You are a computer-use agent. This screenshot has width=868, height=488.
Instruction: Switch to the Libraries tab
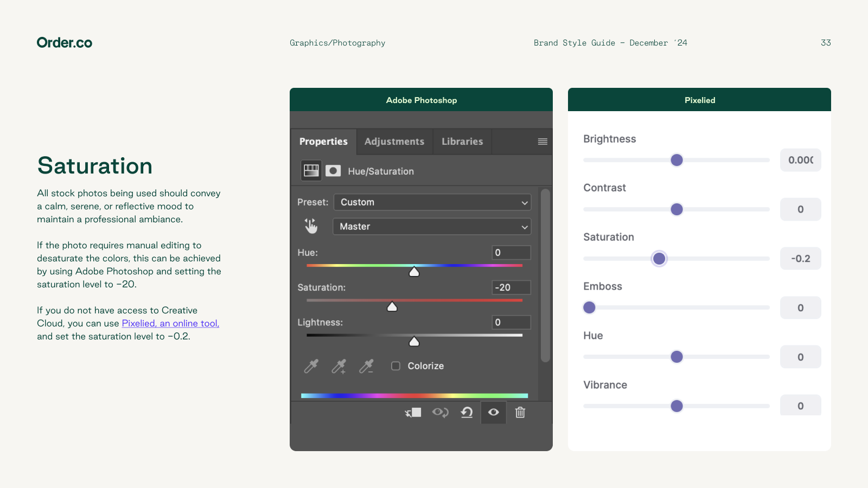pos(462,142)
